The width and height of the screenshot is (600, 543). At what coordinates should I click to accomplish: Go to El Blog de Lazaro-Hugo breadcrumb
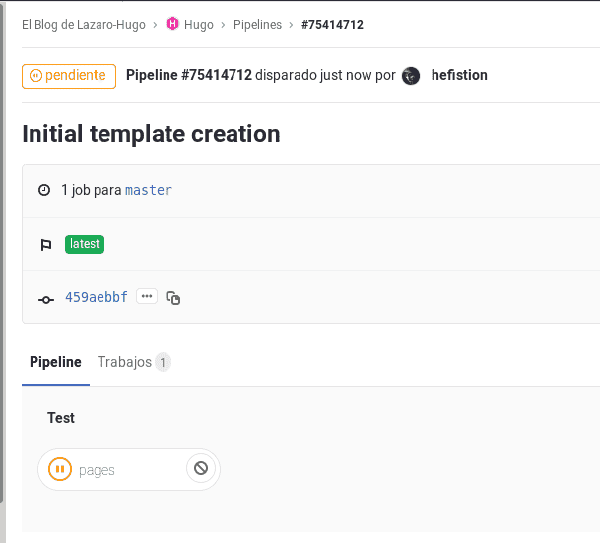(84, 25)
